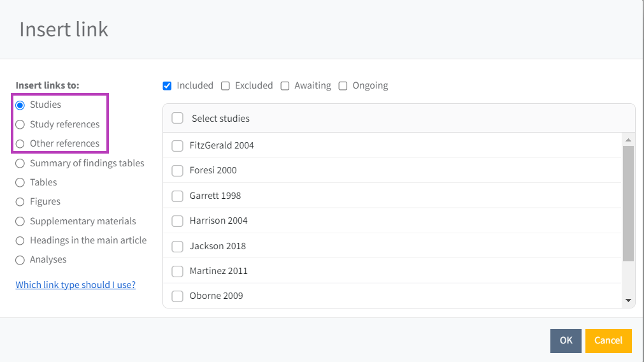Screen dimensions: 644x362
Task: Enable the Excluded studies filter
Action: coord(225,85)
